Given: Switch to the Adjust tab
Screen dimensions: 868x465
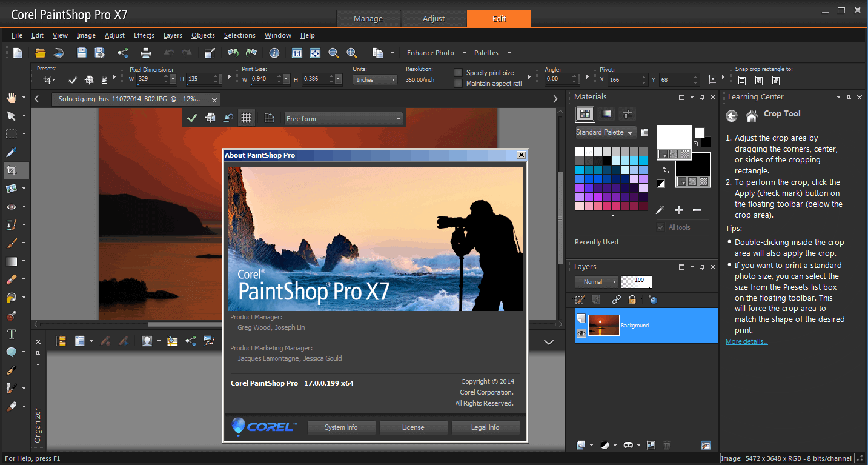Looking at the screenshot, I should click(434, 18).
